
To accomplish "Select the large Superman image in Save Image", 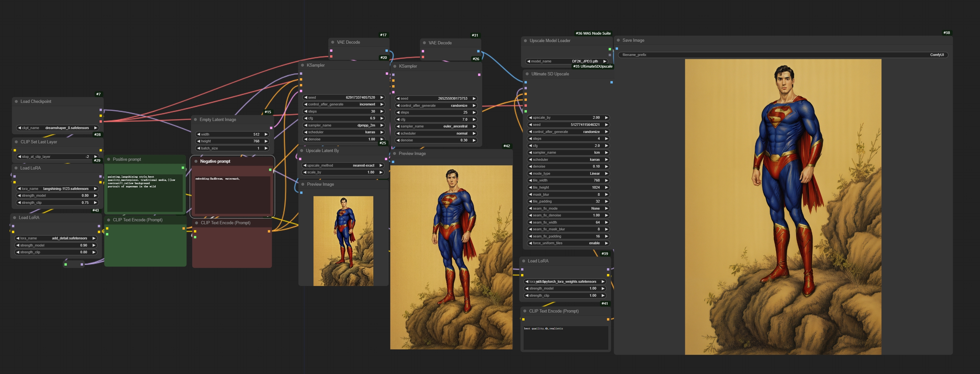I will (x=783, y=207).
